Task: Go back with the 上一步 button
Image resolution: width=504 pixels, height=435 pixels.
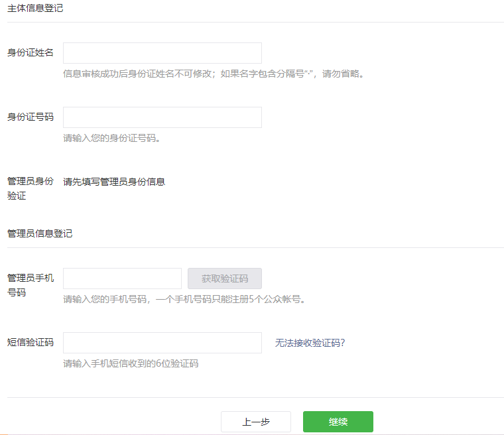Action: (x=256, y=422)
